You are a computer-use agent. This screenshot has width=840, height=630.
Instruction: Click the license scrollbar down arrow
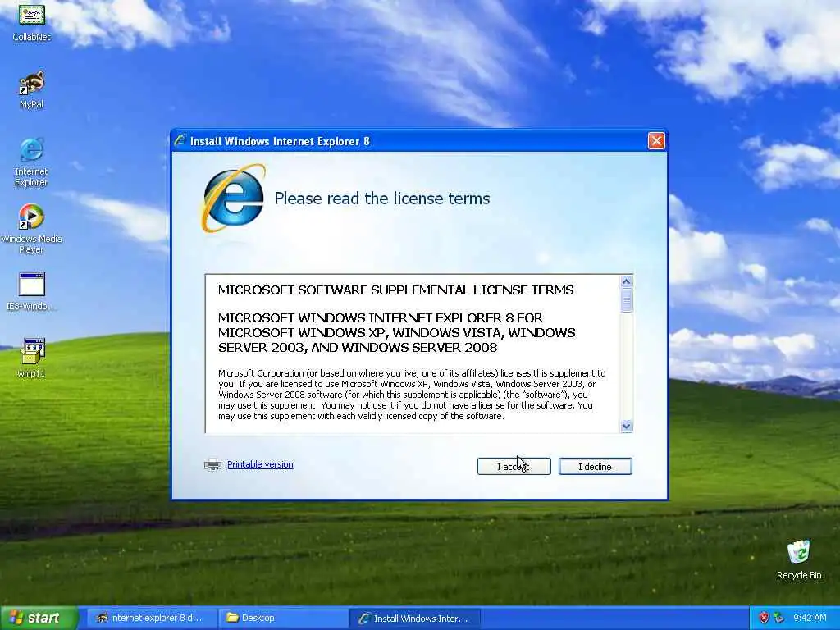(626, 426)
